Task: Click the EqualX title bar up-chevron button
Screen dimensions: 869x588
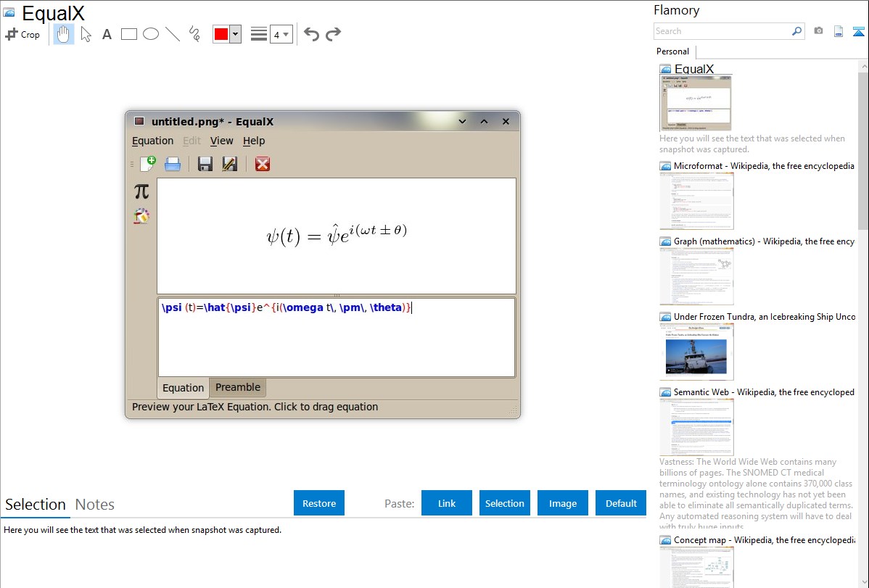Action: pyautogui.click(x=484, y=121)
